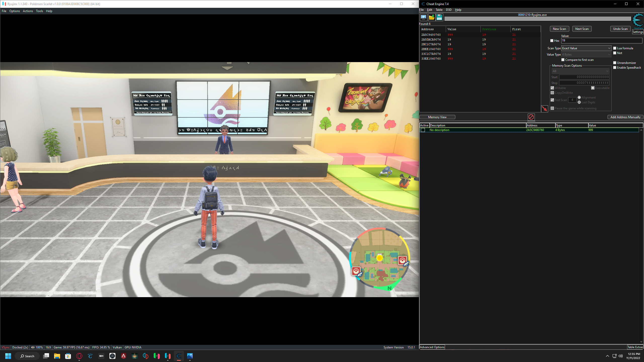Click the blue G taskbar icon
The image size is (644, 362).
(90, 356)
